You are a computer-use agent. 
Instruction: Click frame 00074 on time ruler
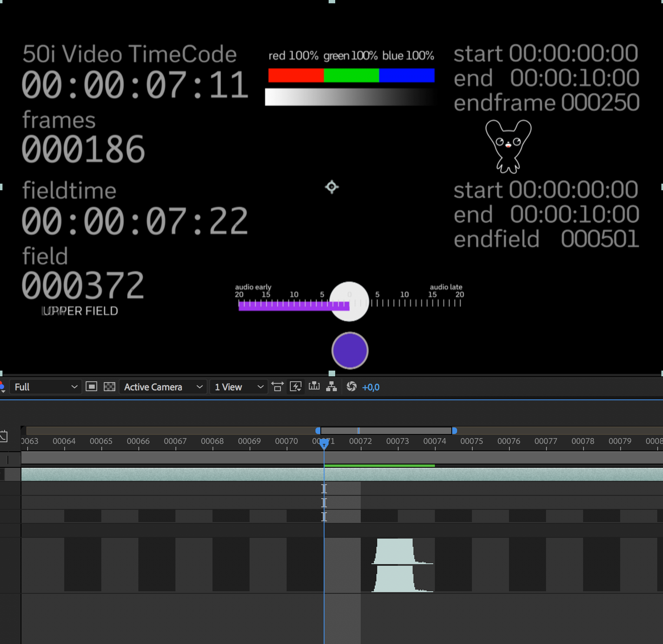(x=435, y=441)
